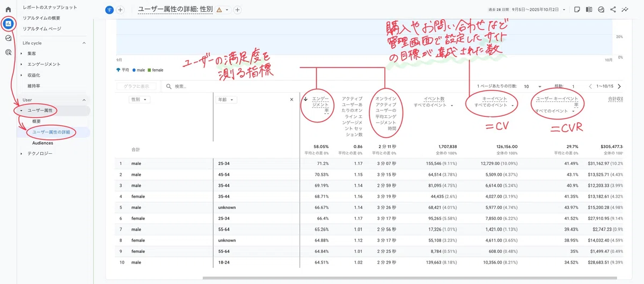This screenshot has height=284, width=644.
Task: Toggle the '平均' chart legend item
Action: (x=122, y=70)
